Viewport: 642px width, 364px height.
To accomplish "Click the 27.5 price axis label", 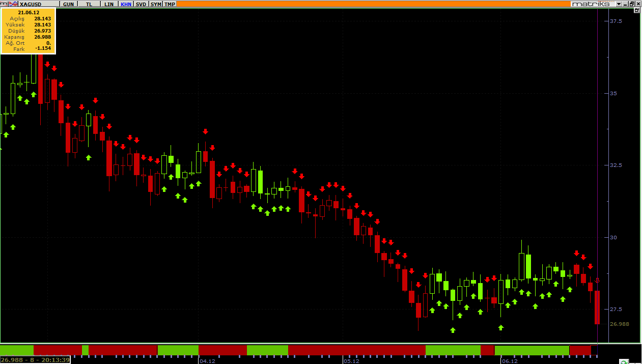I will tap(616, 309).
